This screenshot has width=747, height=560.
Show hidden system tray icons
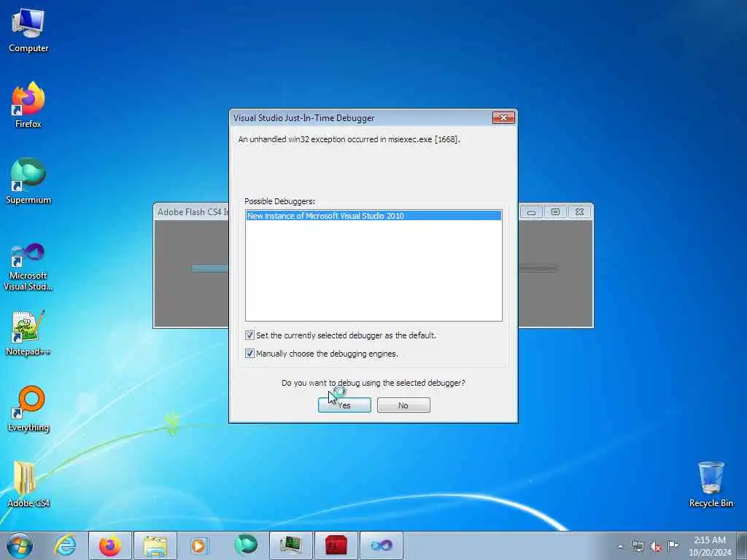620,546
